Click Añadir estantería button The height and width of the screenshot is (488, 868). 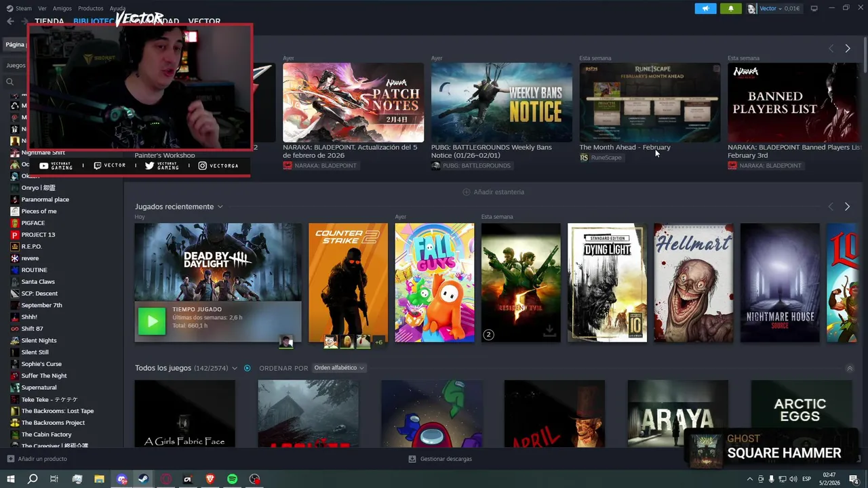pos(493,192)
